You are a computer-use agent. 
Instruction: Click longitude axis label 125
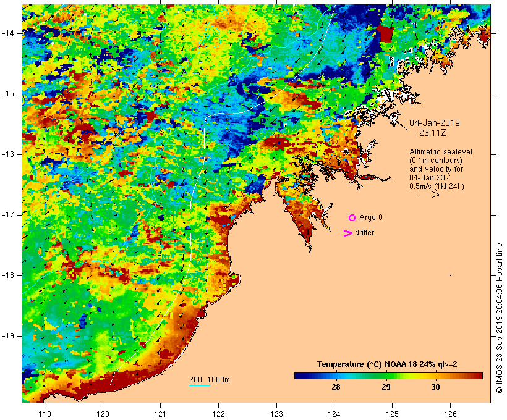click(x=393, y=414)
